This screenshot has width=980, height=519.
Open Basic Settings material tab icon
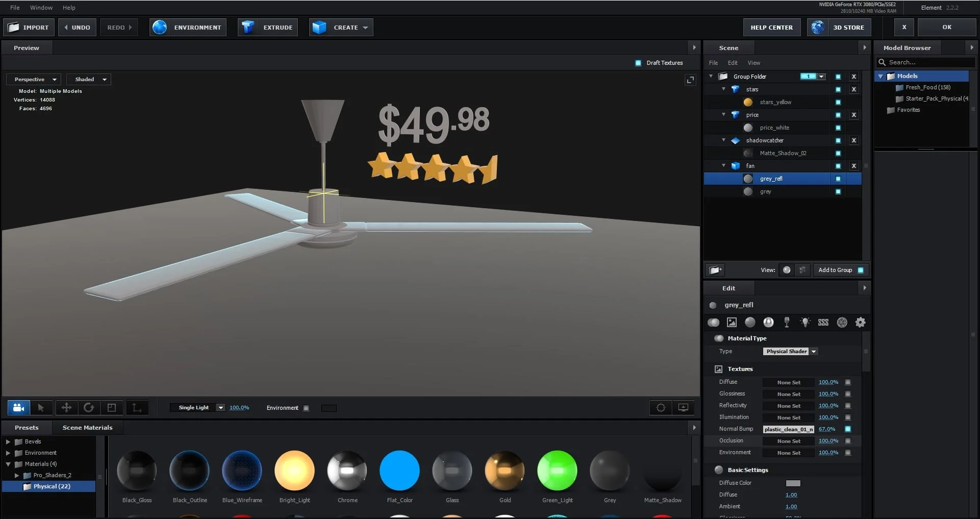(713, 322)
